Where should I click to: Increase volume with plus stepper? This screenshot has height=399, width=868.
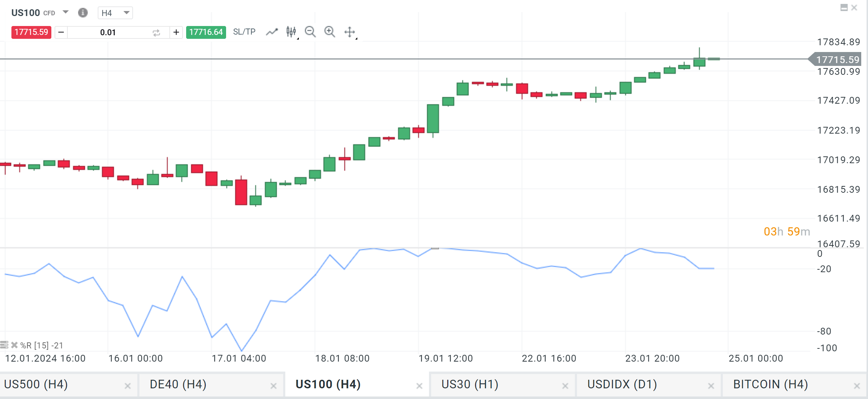(x=176, y=32)
